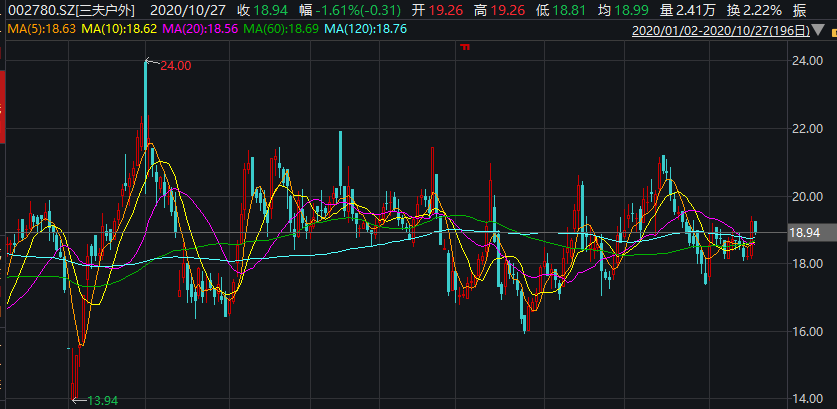The height and width of the screenshot is (409, 837).
Task: Click the red marker icon above chart
Action: (x=463, y=47)
